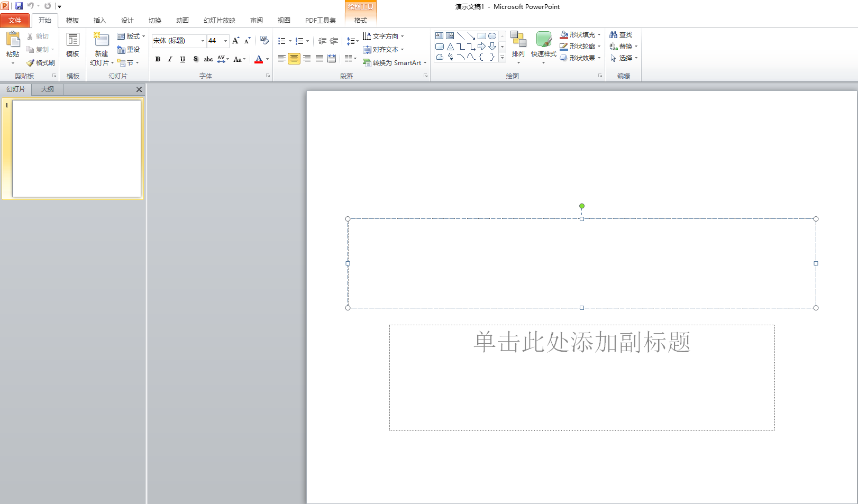
Task: Switch to the 幻灯片放映 Slide Show tab
Action: coord(220,21)
